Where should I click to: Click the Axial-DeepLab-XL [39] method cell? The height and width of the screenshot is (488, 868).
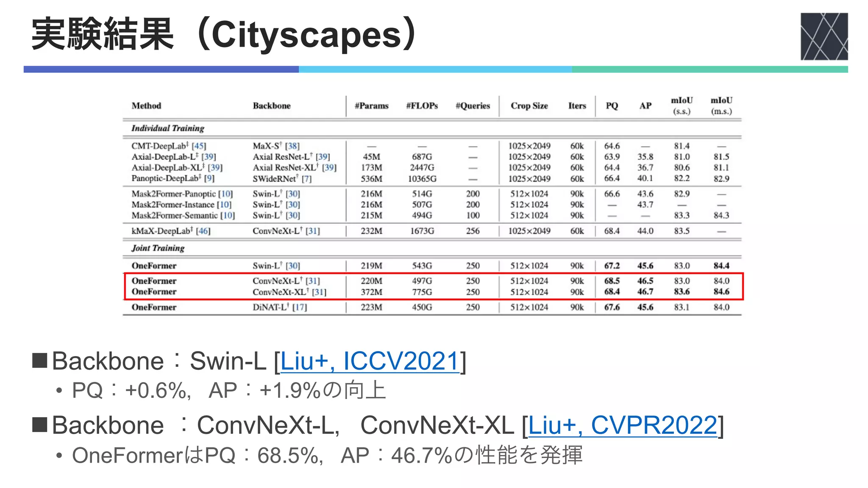[x=177, y=168]
